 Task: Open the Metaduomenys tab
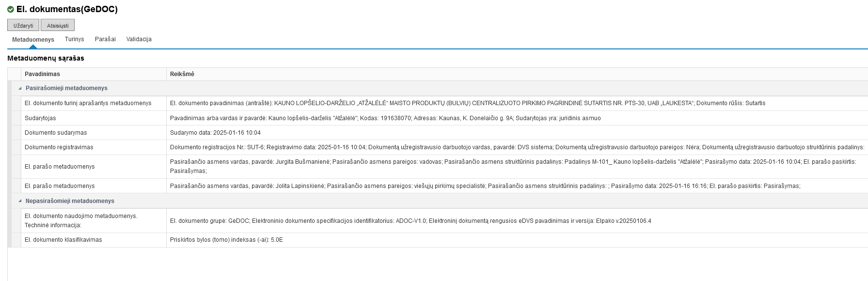(33, 40)
